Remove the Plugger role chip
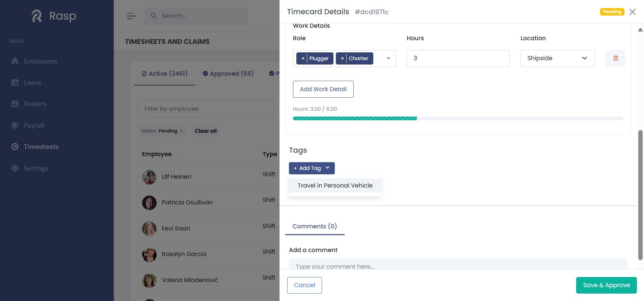The height and width of the screenshot is (301, 644). tap(303, 58)
